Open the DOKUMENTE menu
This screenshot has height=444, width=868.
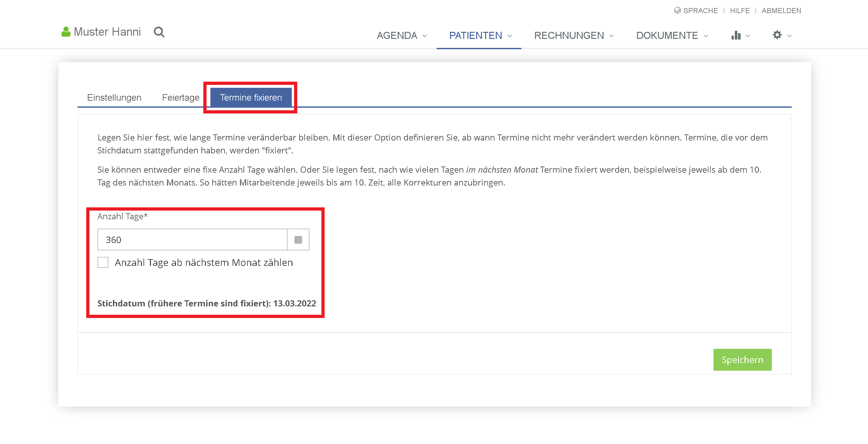pos(667,35)
